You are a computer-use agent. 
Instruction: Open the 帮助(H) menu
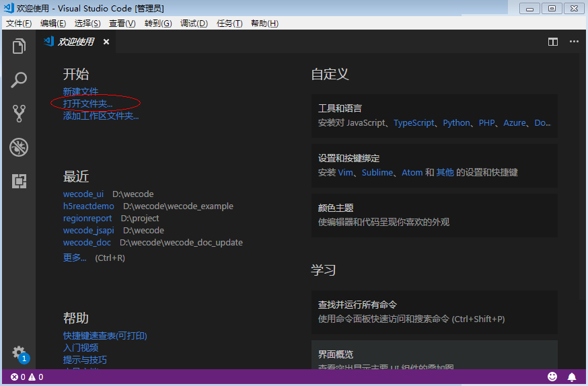click(265, 24)
